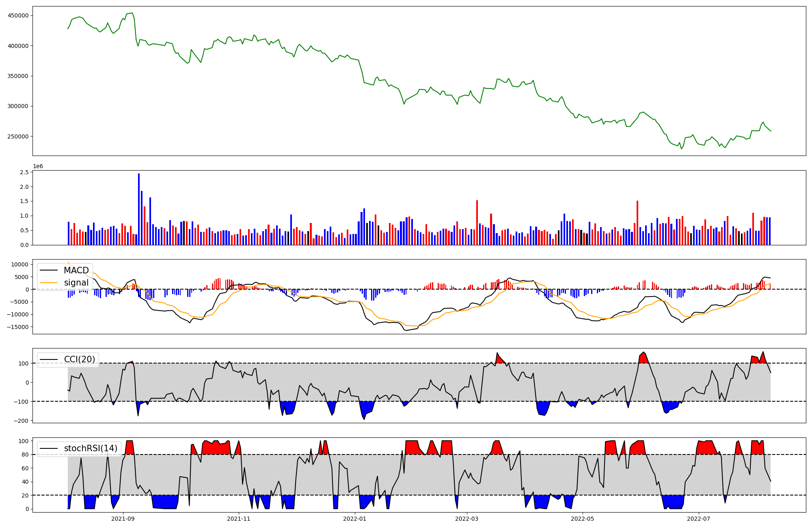Click the CCI(20) legend entry
The width and height of the screenshot is (812, 528).
(80, 359)
